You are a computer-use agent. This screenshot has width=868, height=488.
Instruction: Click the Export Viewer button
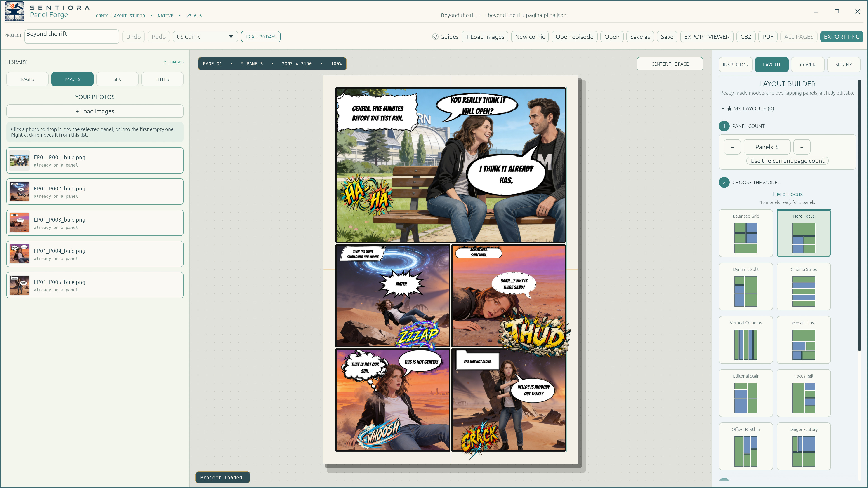[x=707, y=37]
